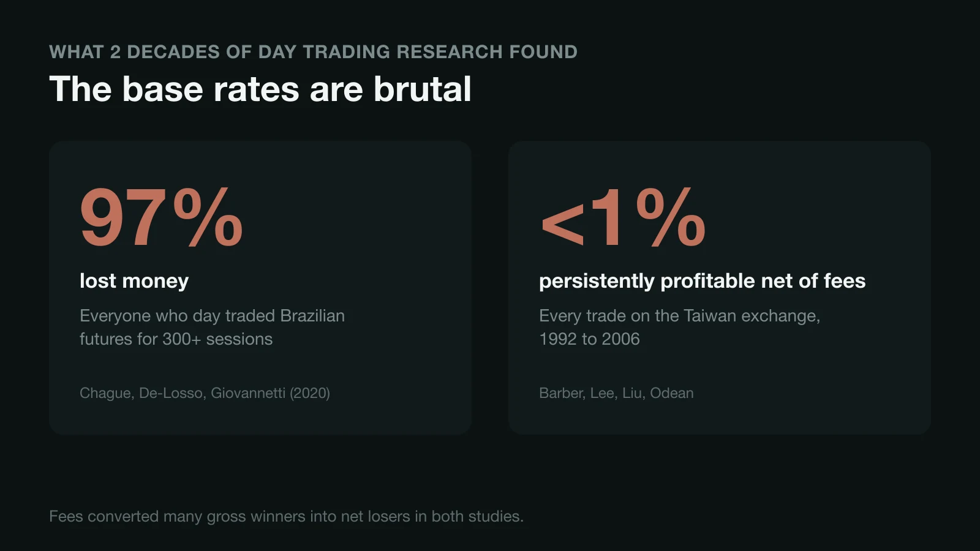980x551 pixels.
Task: Click the Taiwan exchange description text
Action: (679, 328)
